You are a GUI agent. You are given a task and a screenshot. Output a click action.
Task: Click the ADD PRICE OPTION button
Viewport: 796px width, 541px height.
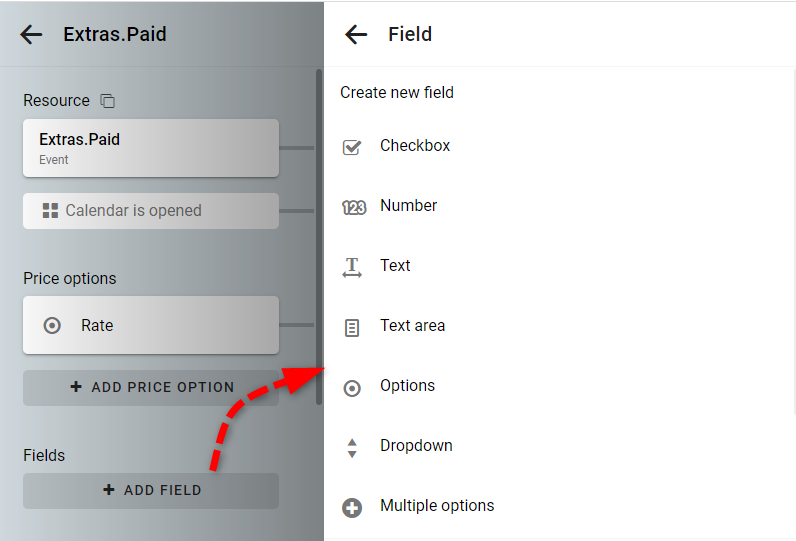(x=151, y=388)
